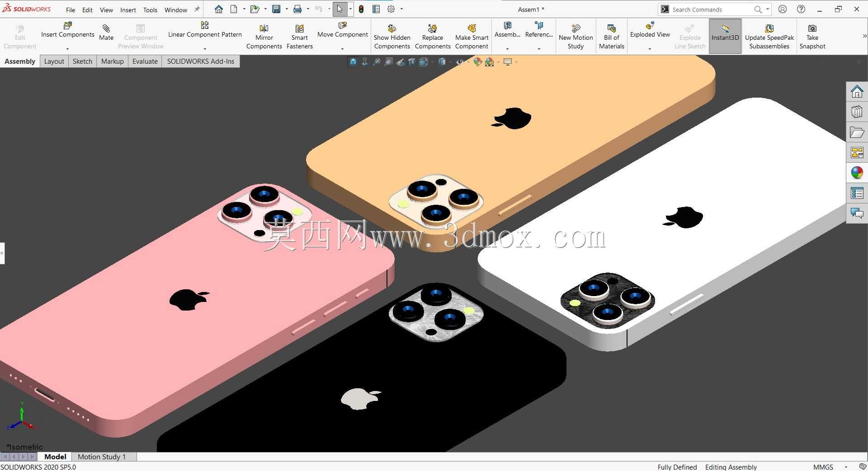The width and height of the screenshot is (868, 471).
Task: Expand Exploded View dropdown arrow
Action: (x=650, y=49)
